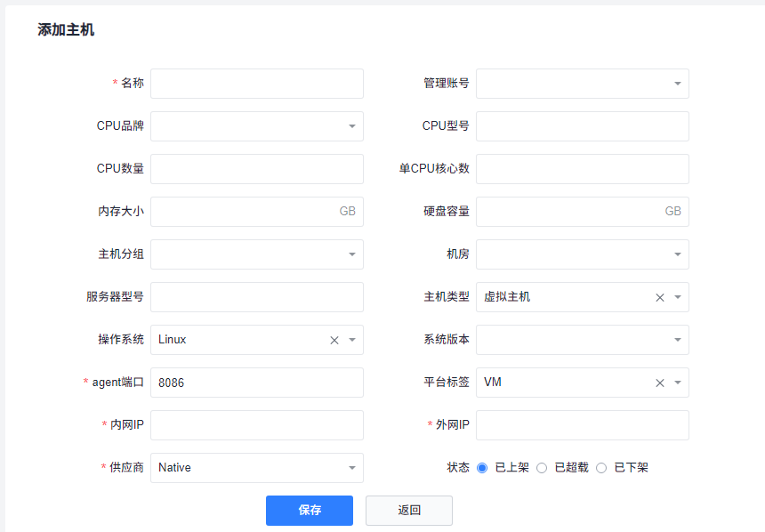Viewport: 765px width, 532px height.
Task: Focus the 名称 input field
Action: coord(256,84)
